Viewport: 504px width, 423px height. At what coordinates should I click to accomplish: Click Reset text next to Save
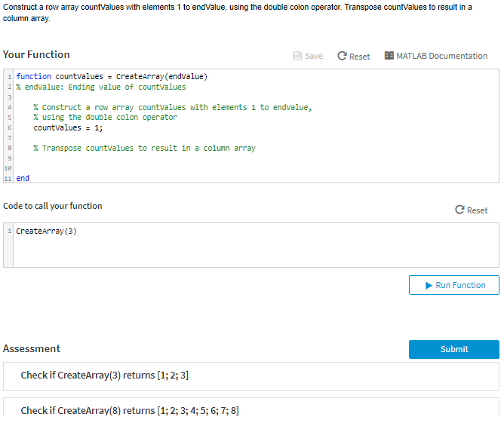[360, 57]
